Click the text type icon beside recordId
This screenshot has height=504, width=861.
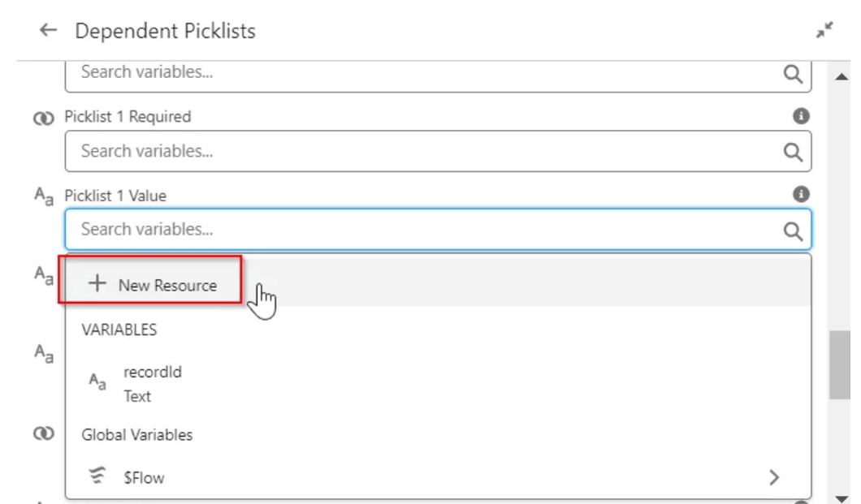point(97,381)
